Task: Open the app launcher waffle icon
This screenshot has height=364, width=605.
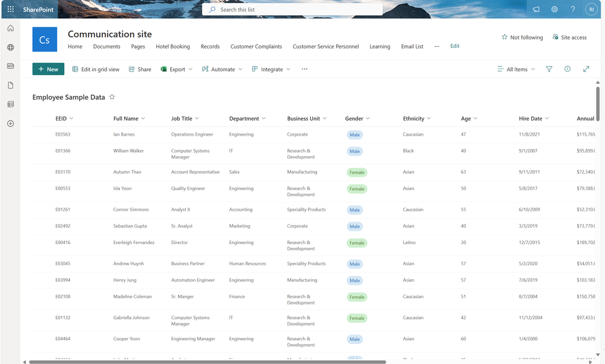Action: click(x=10, y=9)
